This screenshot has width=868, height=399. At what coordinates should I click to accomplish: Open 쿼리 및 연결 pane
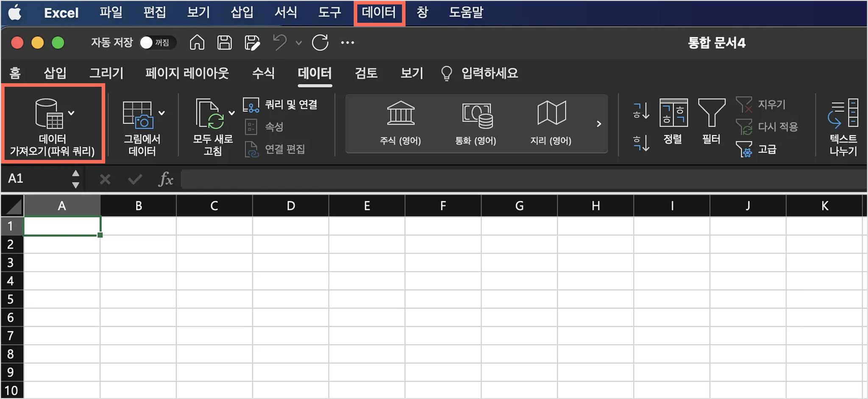point(280,105)
